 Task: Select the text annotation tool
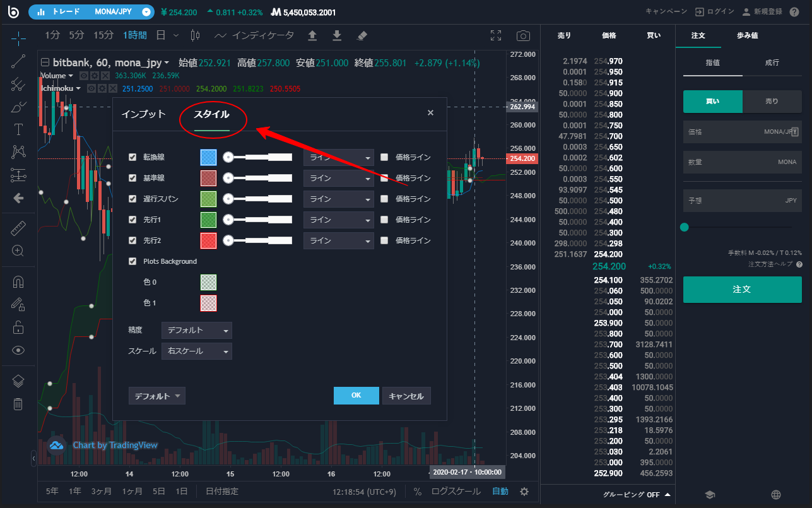pos(18,129)
